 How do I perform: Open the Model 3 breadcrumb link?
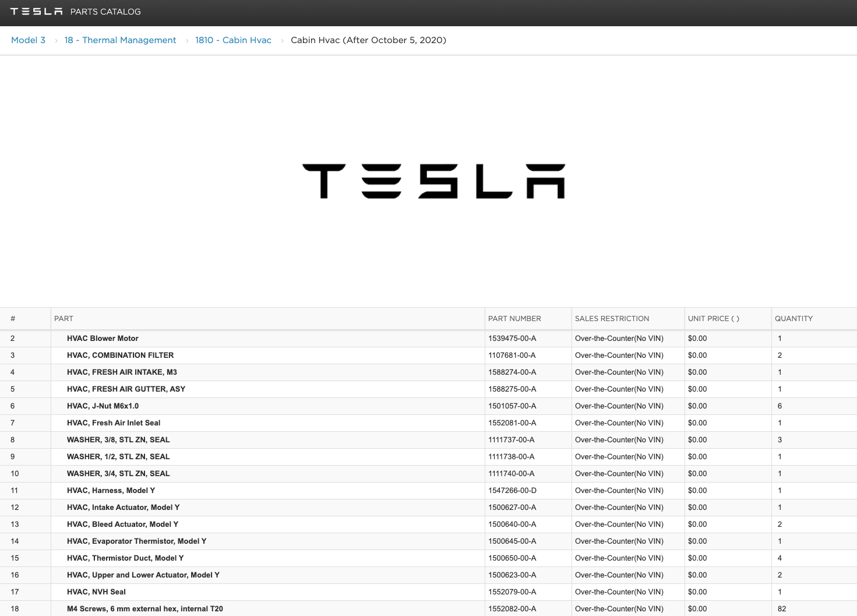(x=28, y=40)
